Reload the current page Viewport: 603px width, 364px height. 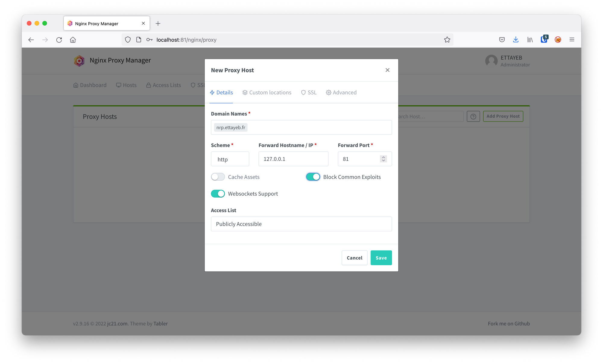point(59,40)
